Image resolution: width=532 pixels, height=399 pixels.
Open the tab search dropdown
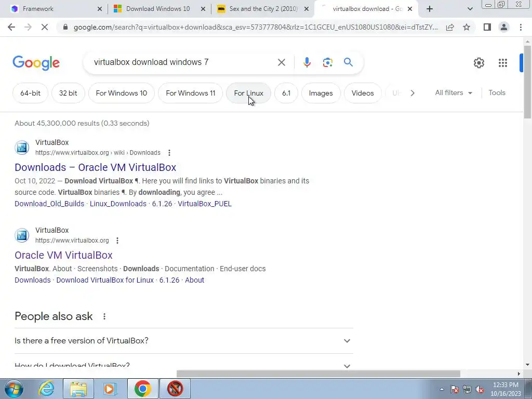[x=470, y=9]
